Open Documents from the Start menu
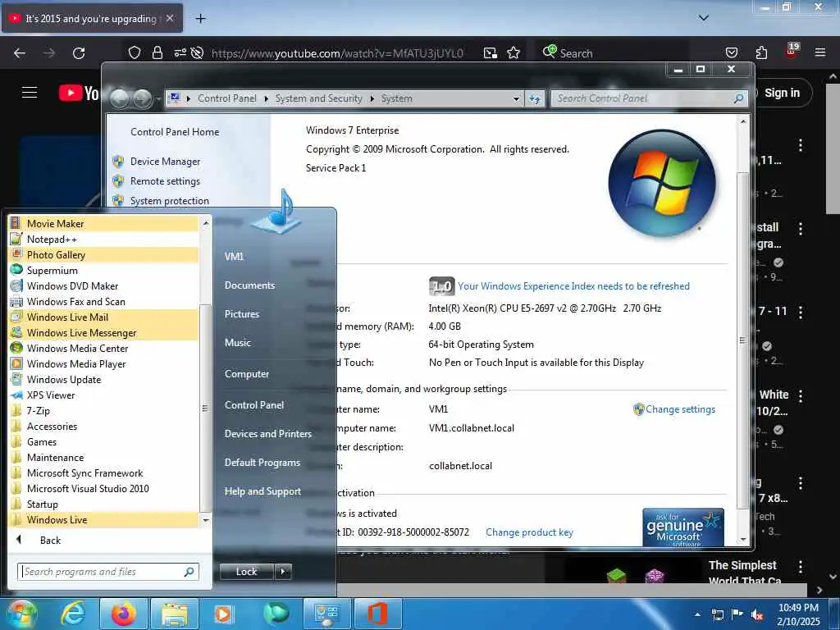Image resolution: width=840 pixels, height=630 pixels. (249, 285)
